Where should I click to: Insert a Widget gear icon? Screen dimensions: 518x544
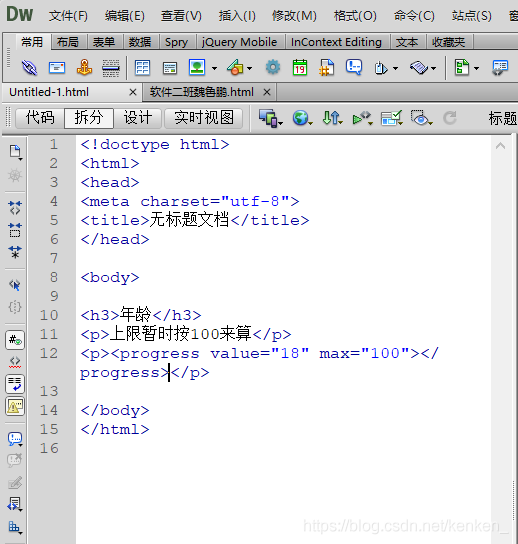(273, 67)
